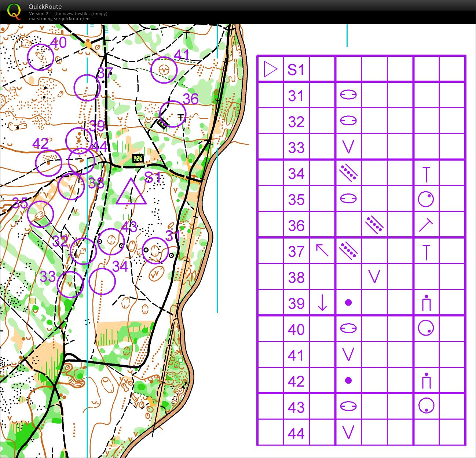Click the diagonal arrow in row 37

point(322,251)
